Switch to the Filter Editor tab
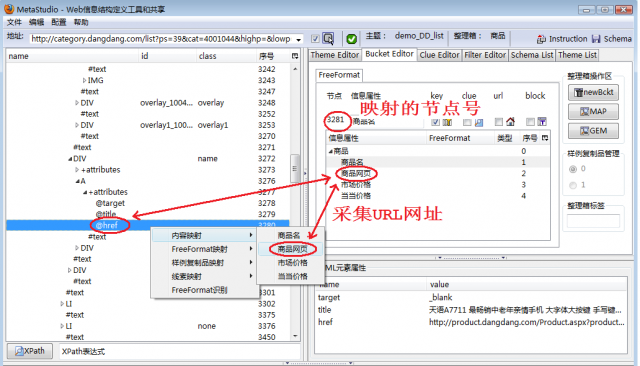This screenshot has height=366, width=640. pyautogui.click(x=485, y=55)
